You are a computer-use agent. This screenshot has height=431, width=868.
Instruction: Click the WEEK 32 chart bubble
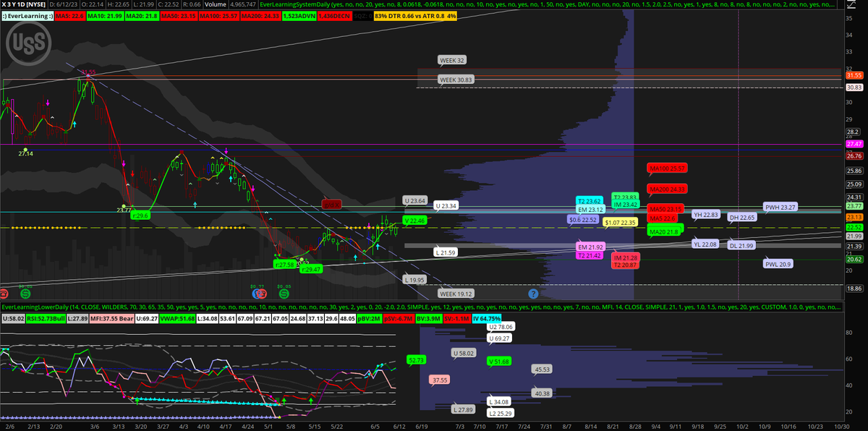(x=451, y=60)
